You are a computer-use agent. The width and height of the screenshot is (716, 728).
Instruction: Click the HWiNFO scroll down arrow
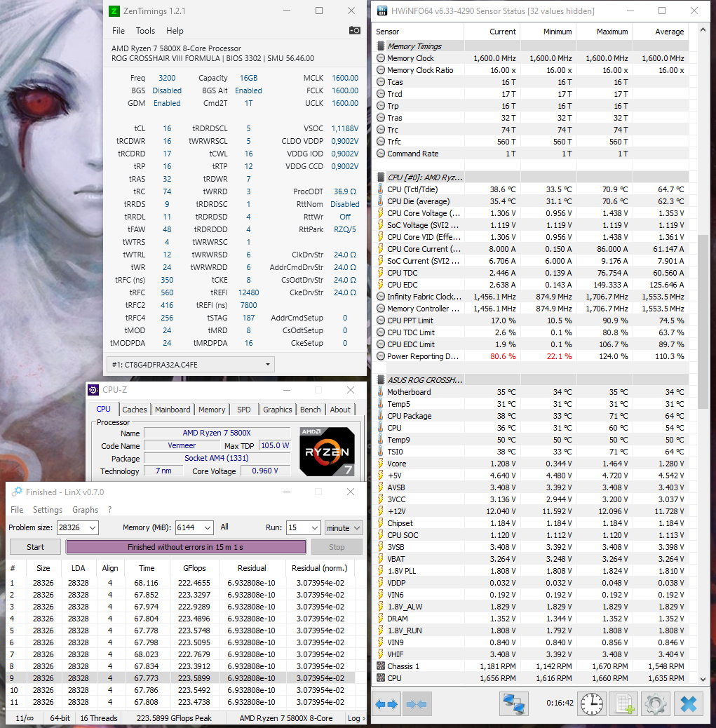[x=703, y=679]
